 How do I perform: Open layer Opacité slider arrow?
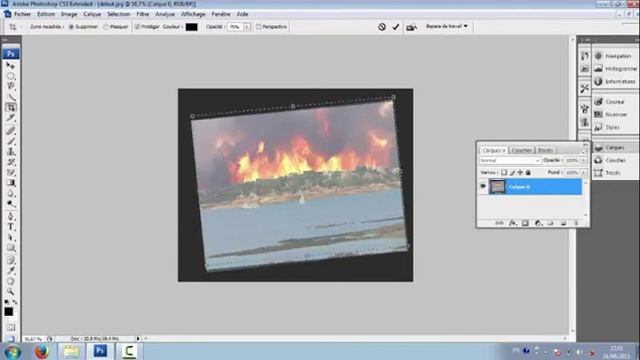click(583, 160)
